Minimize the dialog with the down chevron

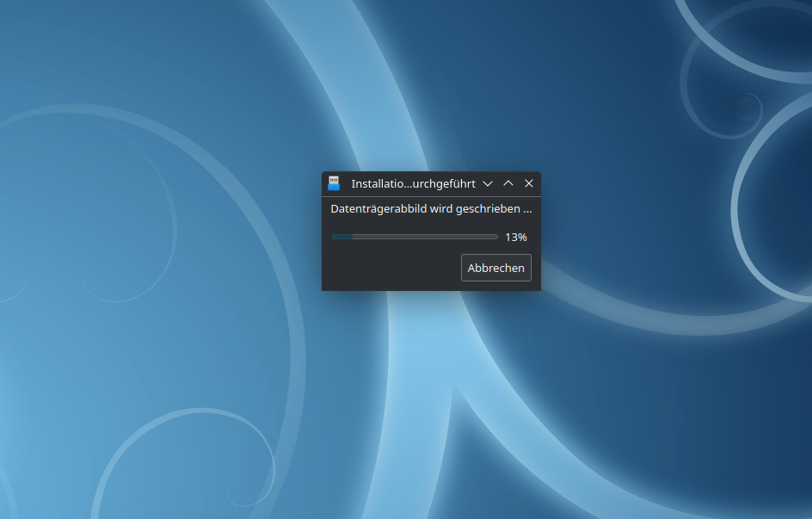[x=488, y=183]
